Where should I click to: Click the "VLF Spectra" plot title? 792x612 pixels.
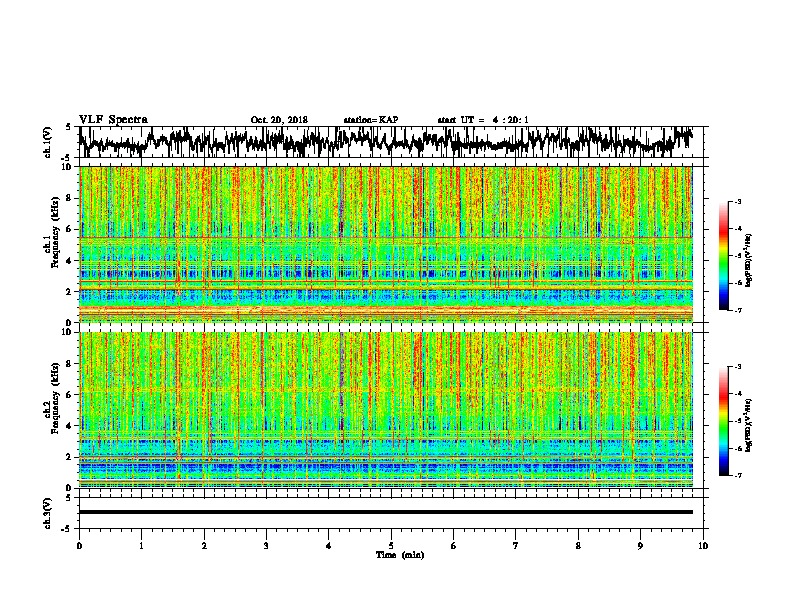pyautogui.click(x=113, y=120)
